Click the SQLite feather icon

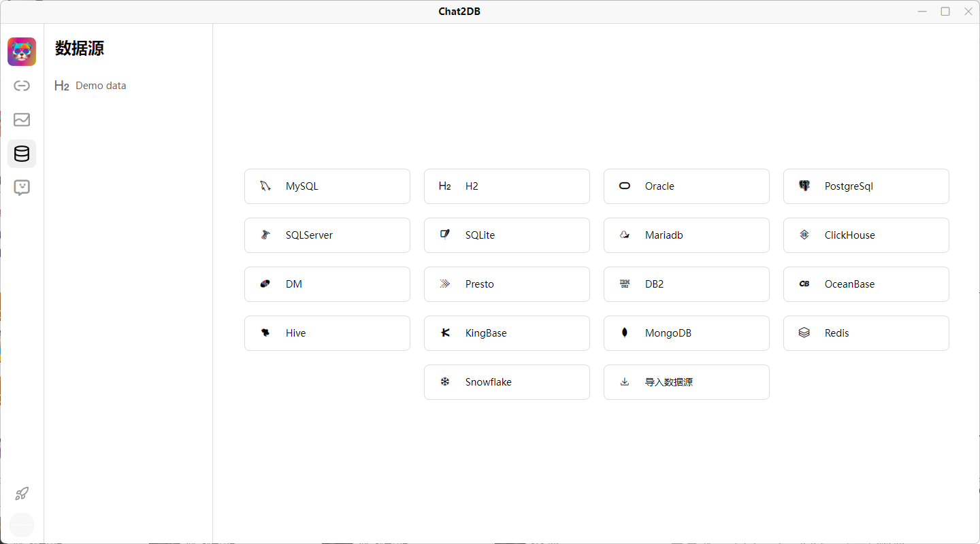pyautogui.click(x=445, y=235)
